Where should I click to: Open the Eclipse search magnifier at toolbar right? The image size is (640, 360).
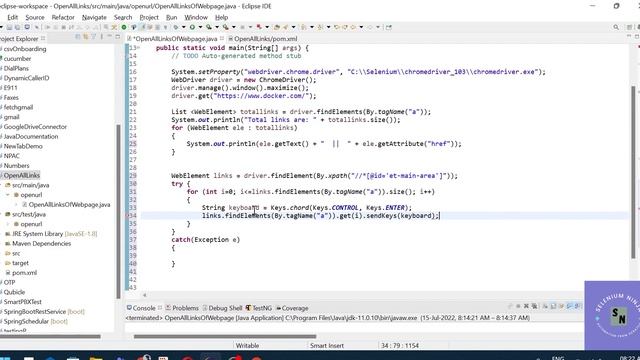pos(616,27)
